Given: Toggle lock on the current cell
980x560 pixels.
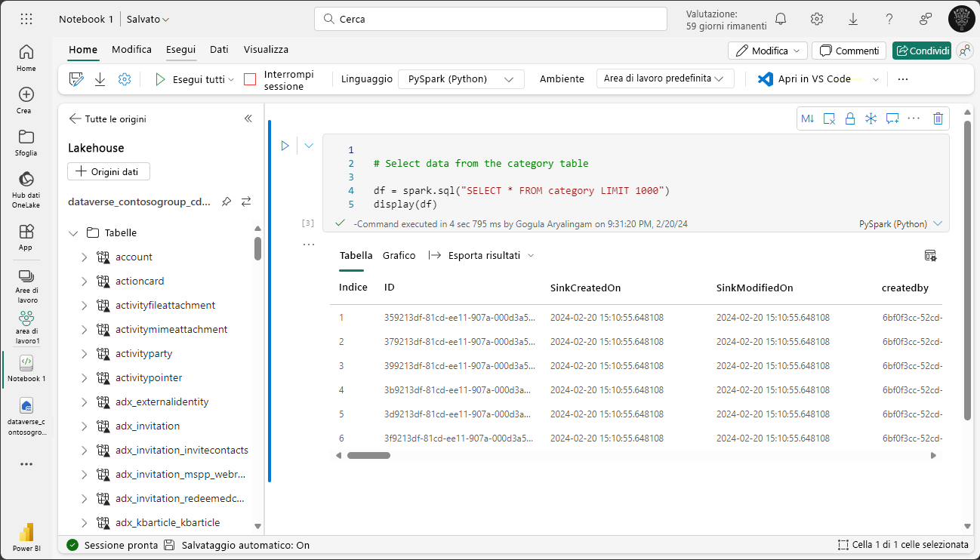Looking at the screenshot, I should tap(850, 118).
